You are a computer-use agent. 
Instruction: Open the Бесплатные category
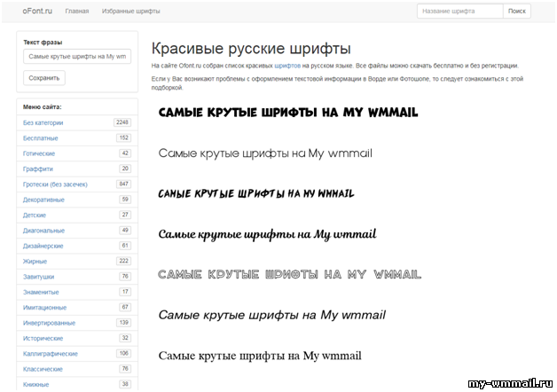tap(41, 138)
